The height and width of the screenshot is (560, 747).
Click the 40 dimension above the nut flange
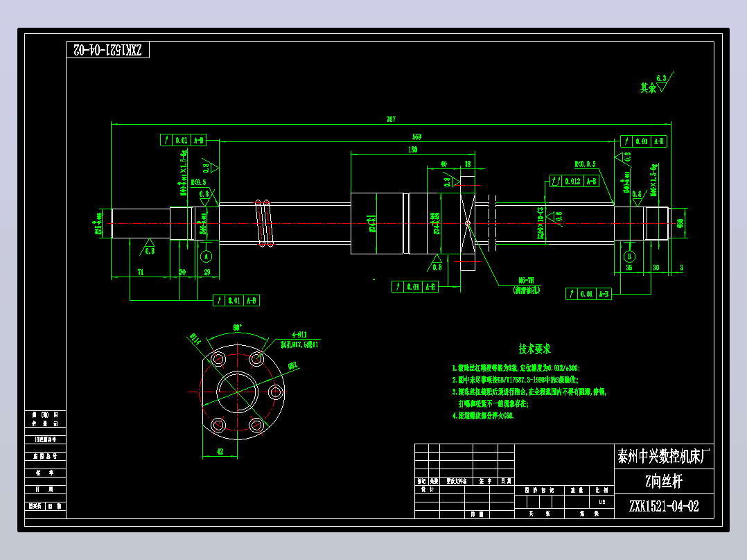pos(443,164)
